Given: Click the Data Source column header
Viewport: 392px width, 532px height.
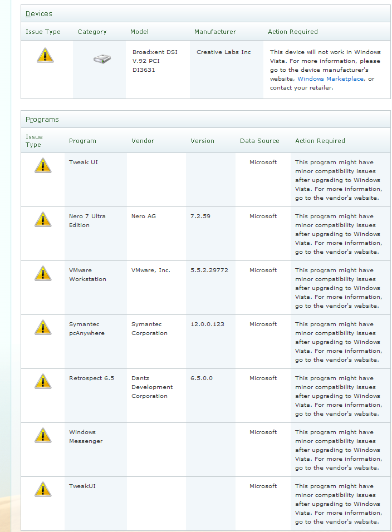Looking at the screenshot, I should (x=259, y=141).
